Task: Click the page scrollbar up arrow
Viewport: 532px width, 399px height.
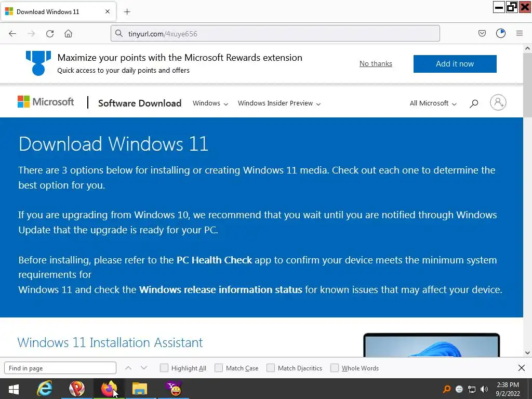Action: coord(527,48)
